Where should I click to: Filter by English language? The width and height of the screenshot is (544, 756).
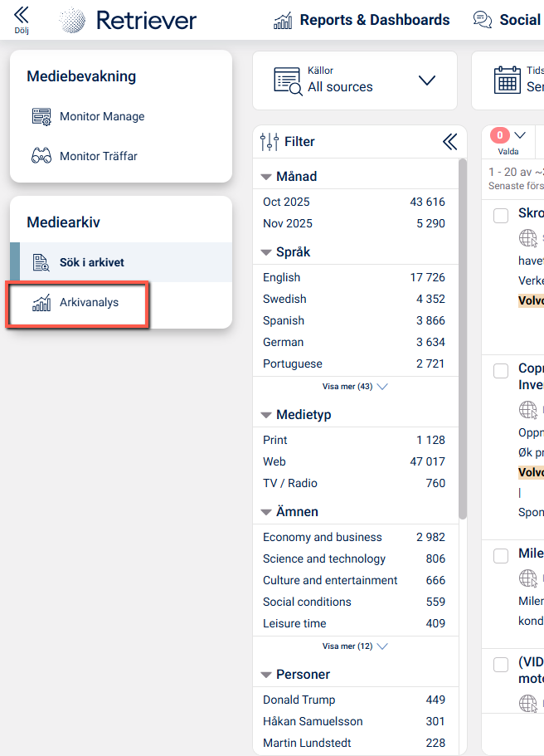coord(282,277)
